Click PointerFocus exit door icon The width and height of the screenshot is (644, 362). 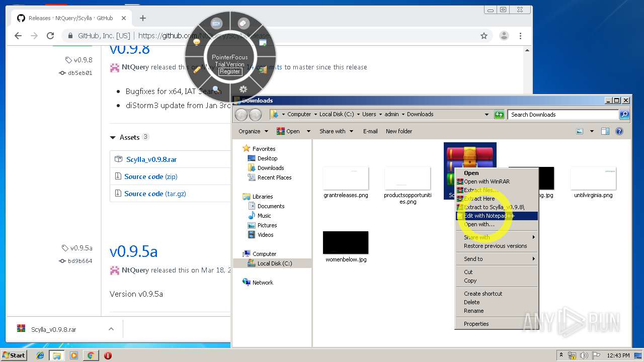tap(263, 69)
